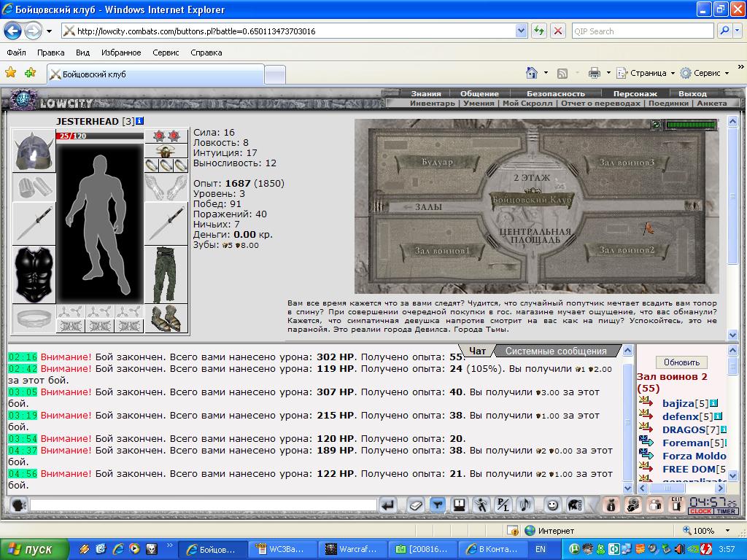
Task: Click the chat message input field
Action: [204, 505]
